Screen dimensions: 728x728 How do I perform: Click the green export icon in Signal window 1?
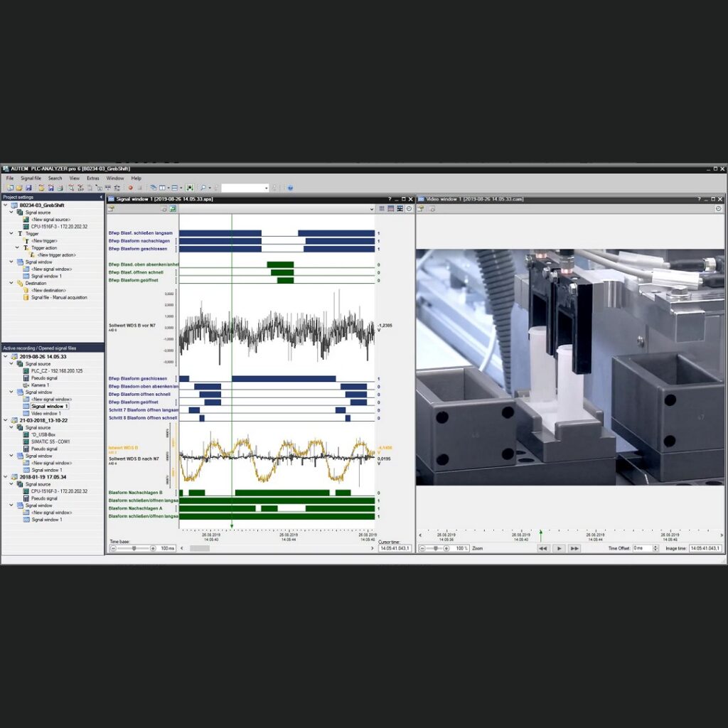click(173, 209)
